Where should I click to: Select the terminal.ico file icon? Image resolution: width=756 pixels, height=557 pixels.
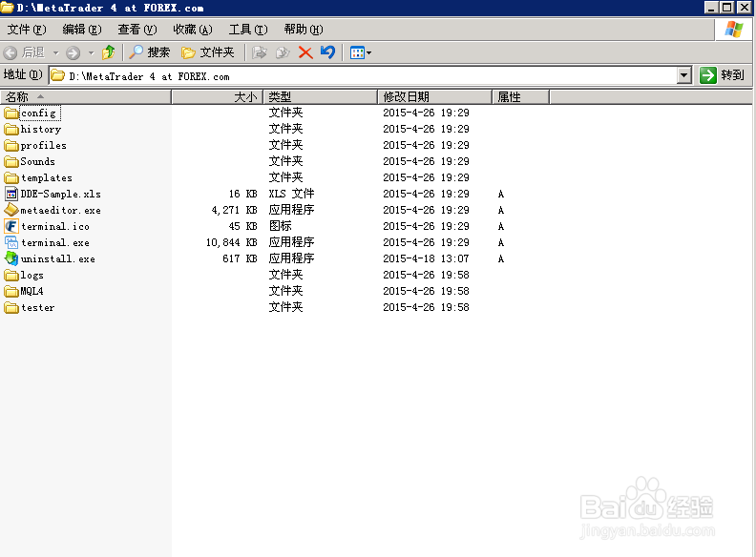point(11,226)
